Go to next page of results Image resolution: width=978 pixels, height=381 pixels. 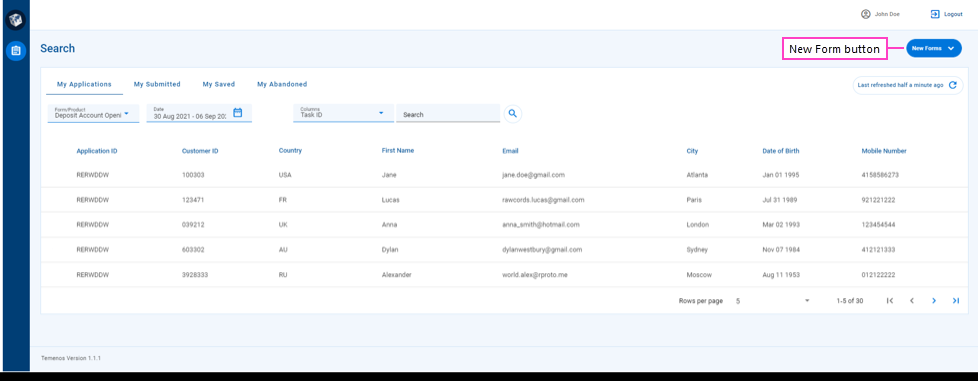point(934,301)
